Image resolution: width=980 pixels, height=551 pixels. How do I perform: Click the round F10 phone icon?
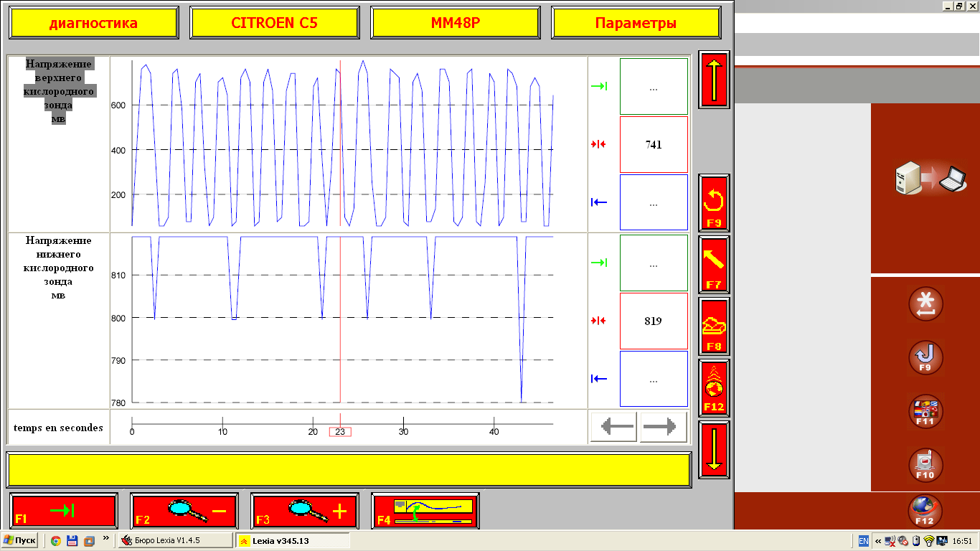[925, 465]
